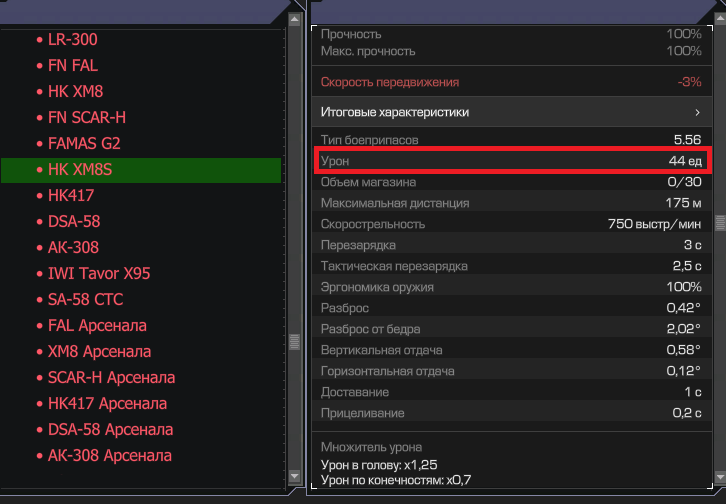Click the Скорострельность row
Viewport: 726px width, 504px height.
pos(512,224)
